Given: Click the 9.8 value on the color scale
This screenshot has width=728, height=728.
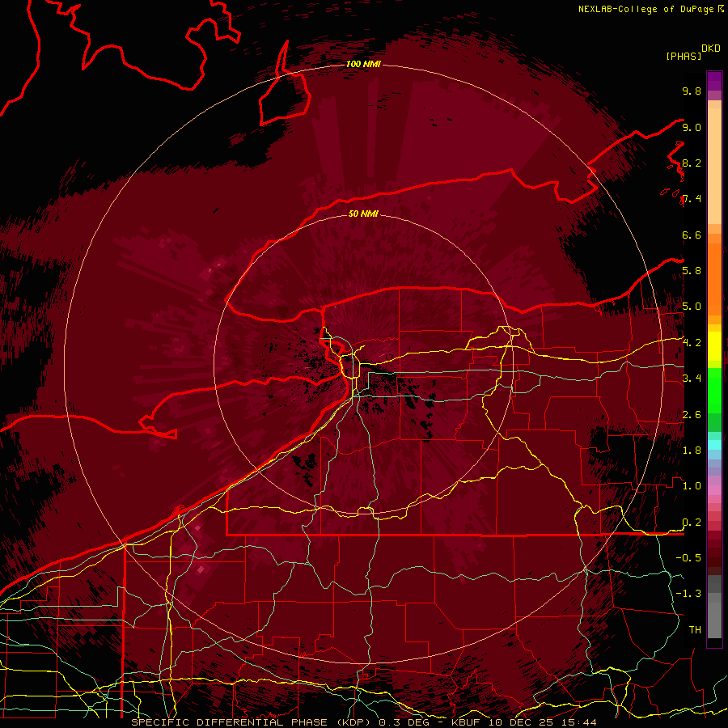Looking at the screenshot, I should tap(692, 91).
